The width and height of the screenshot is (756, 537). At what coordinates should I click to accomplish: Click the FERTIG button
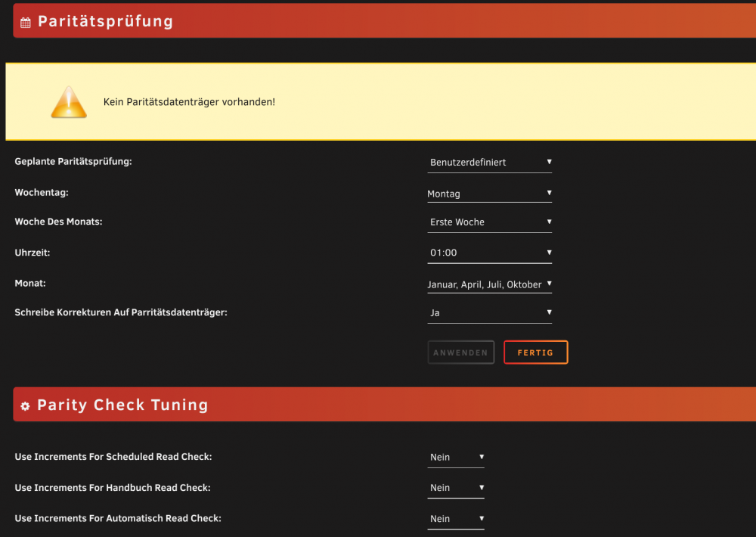tap(536, 352)
